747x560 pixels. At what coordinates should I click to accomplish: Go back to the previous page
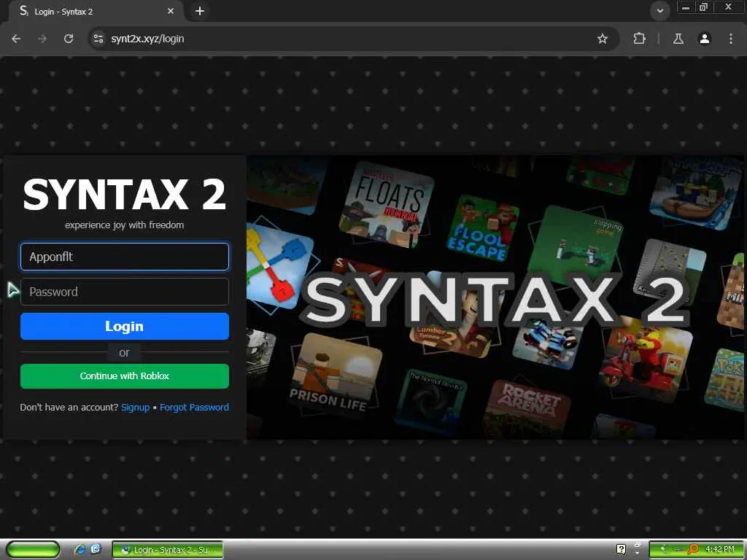(x=16, y=39)
